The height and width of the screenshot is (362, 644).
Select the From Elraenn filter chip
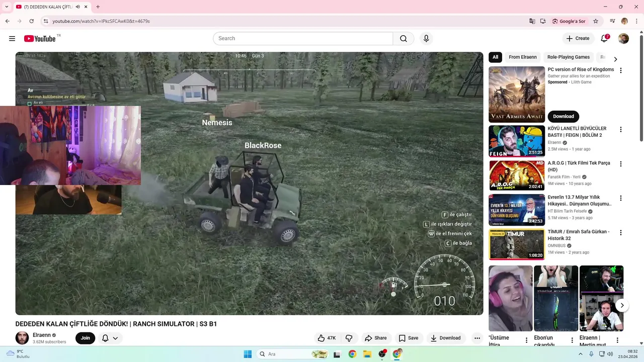(x=523, y=57)
